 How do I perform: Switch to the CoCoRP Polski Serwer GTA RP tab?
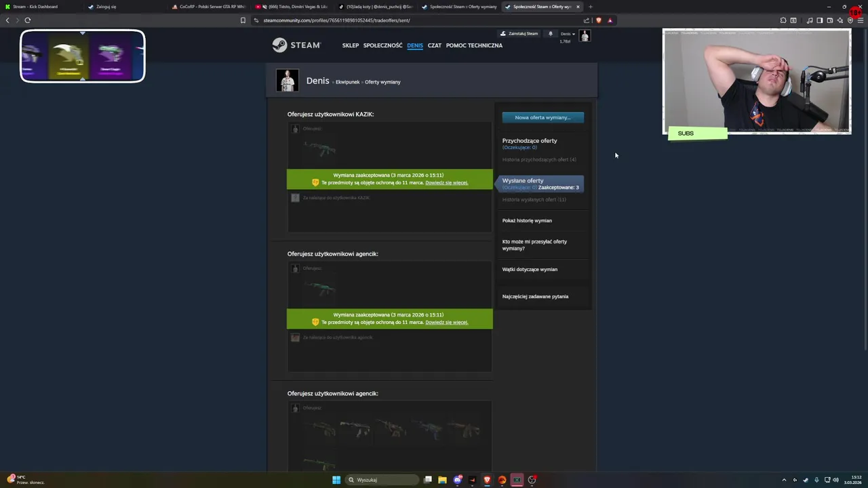pos(208,7)
